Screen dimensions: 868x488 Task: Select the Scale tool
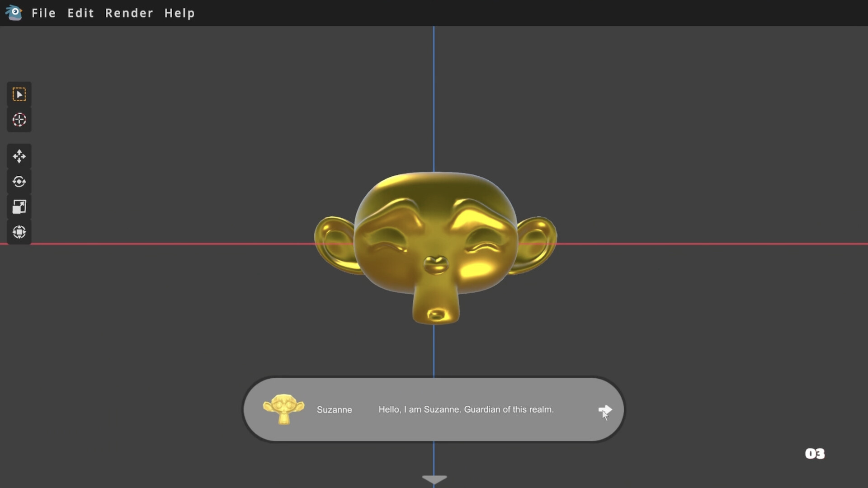coord(19,206)
